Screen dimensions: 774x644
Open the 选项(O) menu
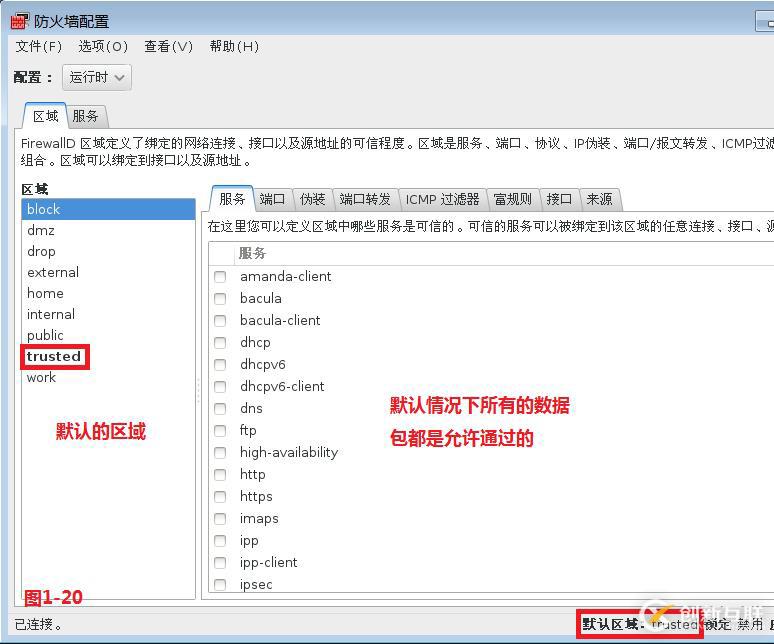[x=103, y=46]
